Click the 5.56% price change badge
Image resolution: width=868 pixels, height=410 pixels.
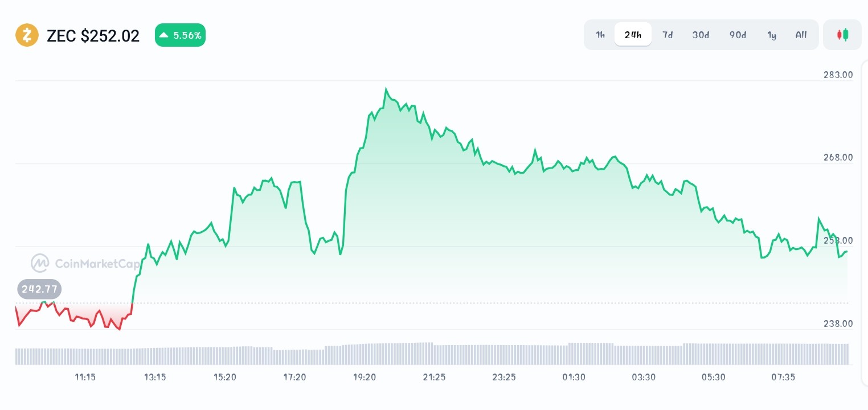coord(180,35)
